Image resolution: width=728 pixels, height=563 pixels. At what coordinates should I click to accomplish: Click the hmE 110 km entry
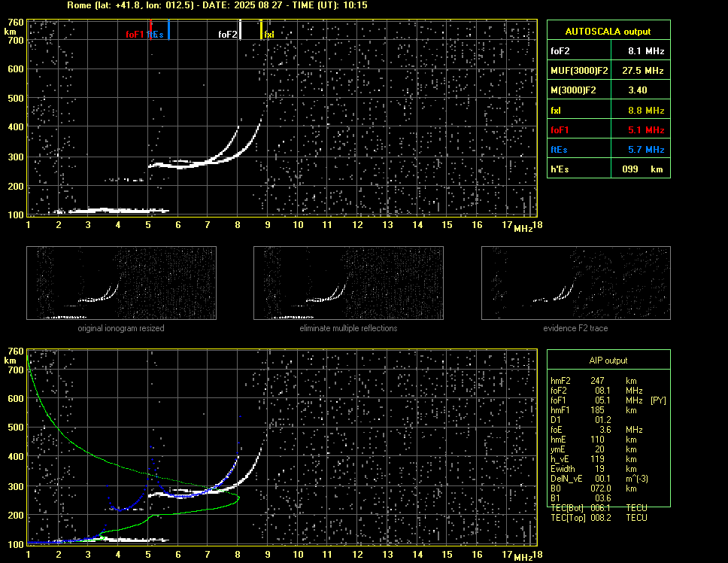(x=594, y=440)
